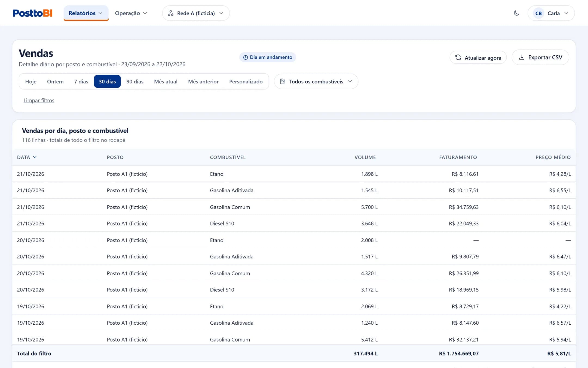Click the download icon in Exportar CSV
588x368 pixels.
point(522,57)
